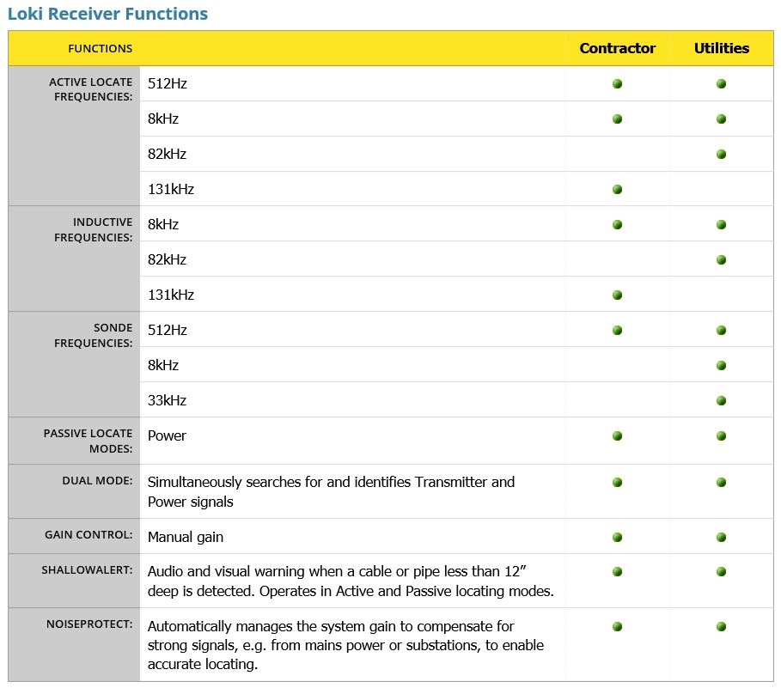Select the Contractor dot for Dual Mode
781x700 pixels.
tap(617, 483)
